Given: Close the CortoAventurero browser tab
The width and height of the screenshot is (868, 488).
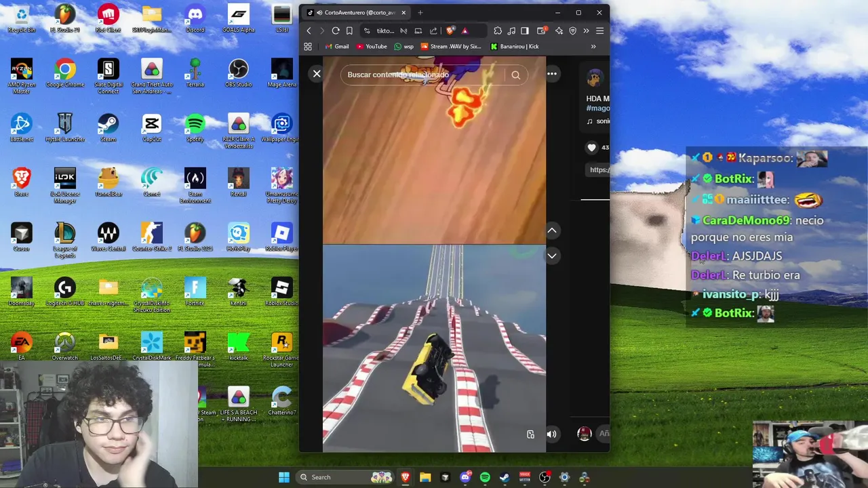Looking at the screenshot, I should click(403, 12).
